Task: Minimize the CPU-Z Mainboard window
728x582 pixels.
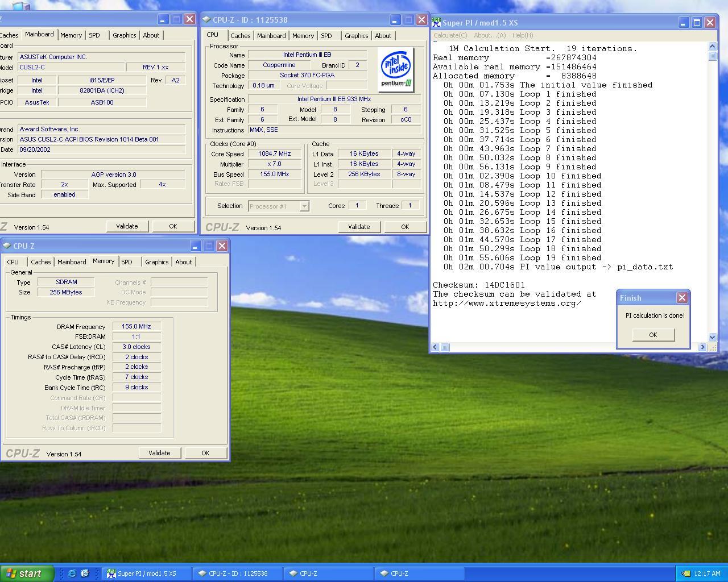Action: click(x=163, y=19)
